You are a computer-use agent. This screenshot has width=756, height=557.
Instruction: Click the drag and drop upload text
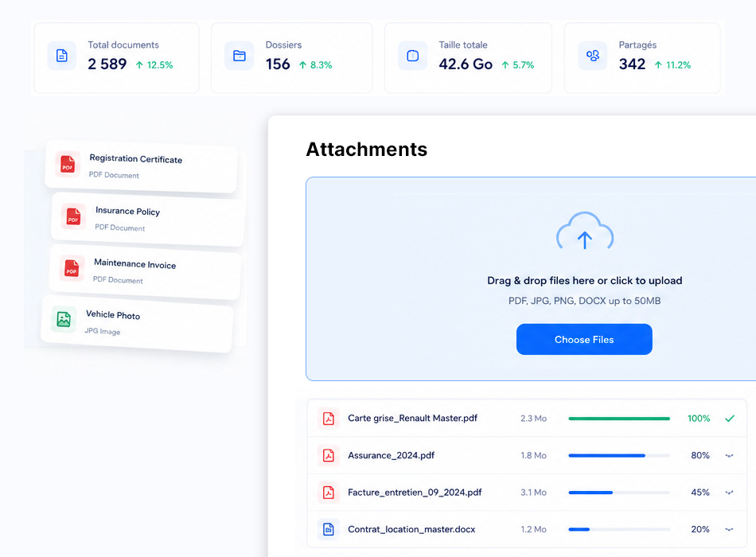584,281
